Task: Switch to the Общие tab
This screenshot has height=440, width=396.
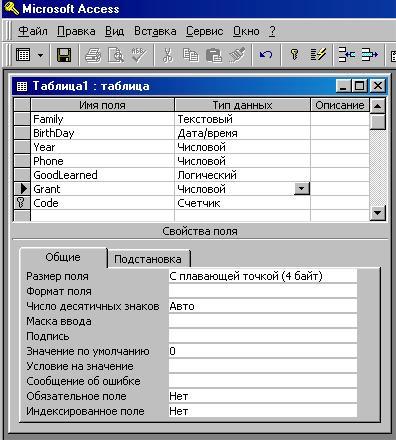Action: 63,257
